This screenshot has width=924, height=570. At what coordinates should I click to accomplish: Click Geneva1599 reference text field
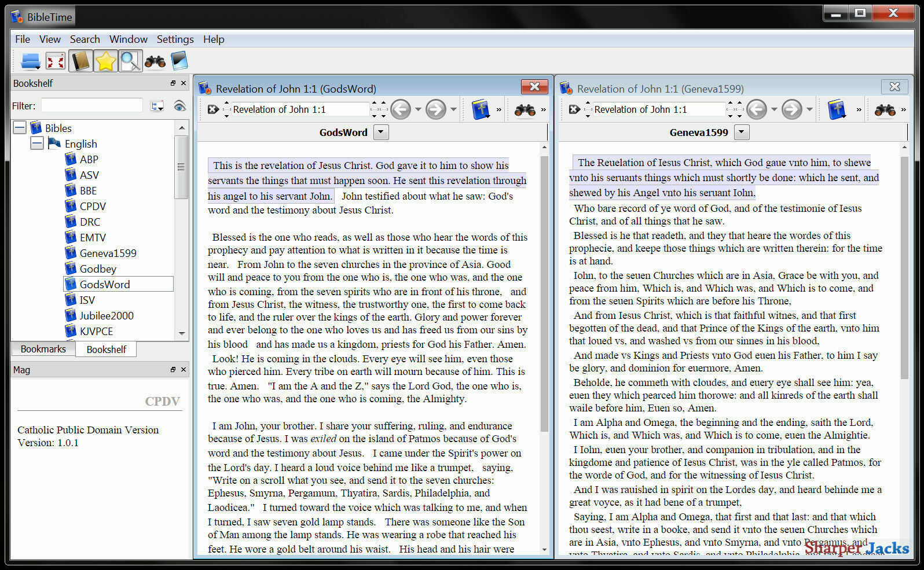659,109
